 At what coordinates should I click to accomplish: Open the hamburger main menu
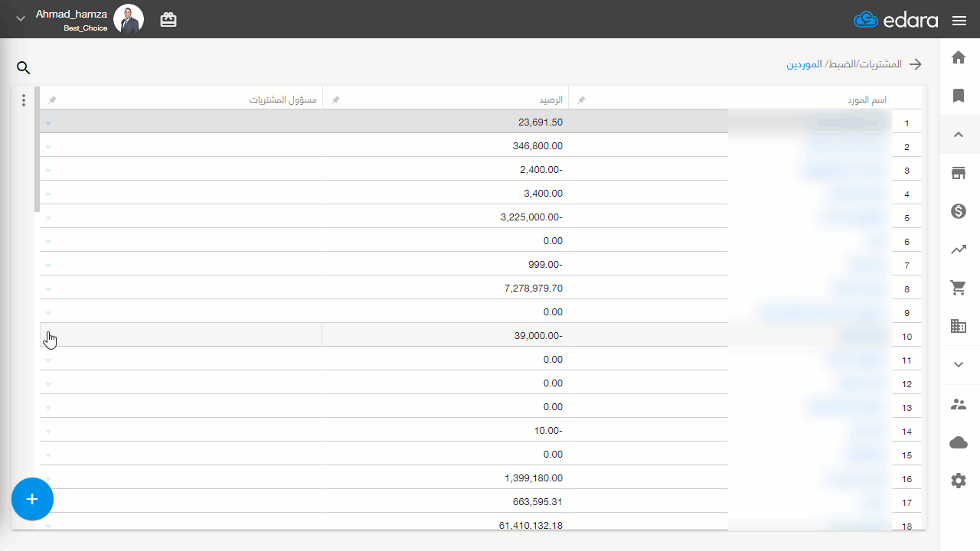pyautogui.click(x=959, y=21)
